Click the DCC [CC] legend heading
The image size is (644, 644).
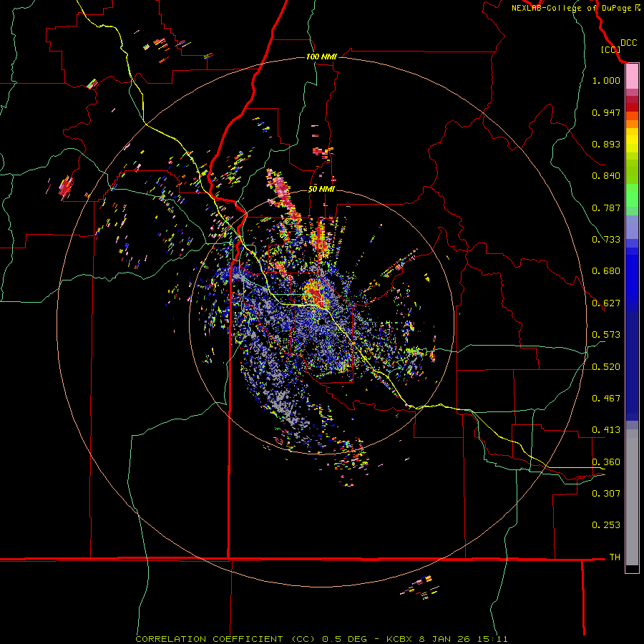tap(618, 46)
